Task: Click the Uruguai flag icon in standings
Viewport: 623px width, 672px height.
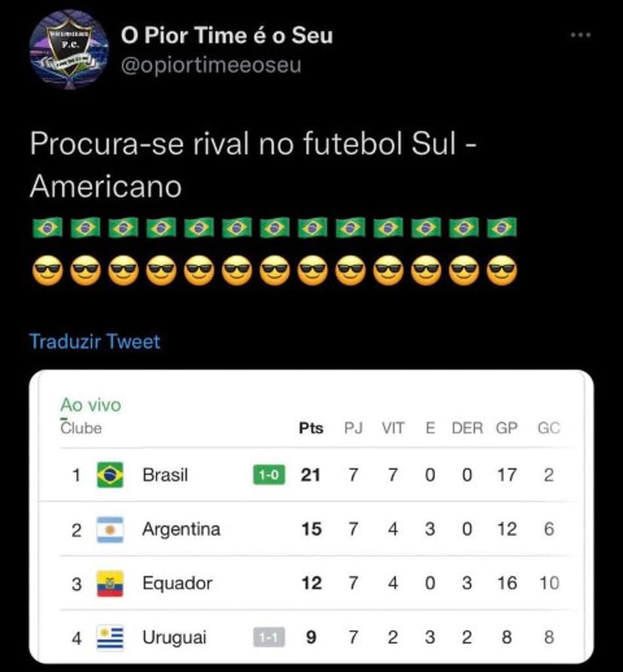Action: coord(110,638)
